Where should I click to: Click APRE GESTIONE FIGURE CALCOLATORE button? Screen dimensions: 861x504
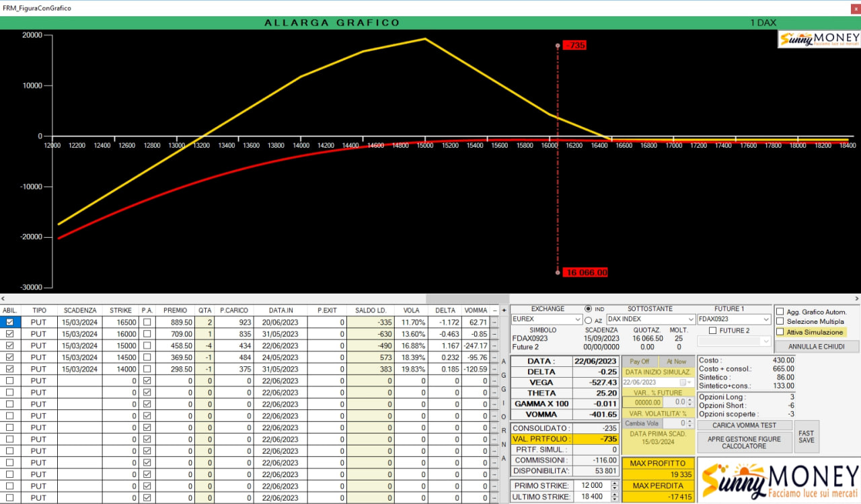(x=745, y=442)
